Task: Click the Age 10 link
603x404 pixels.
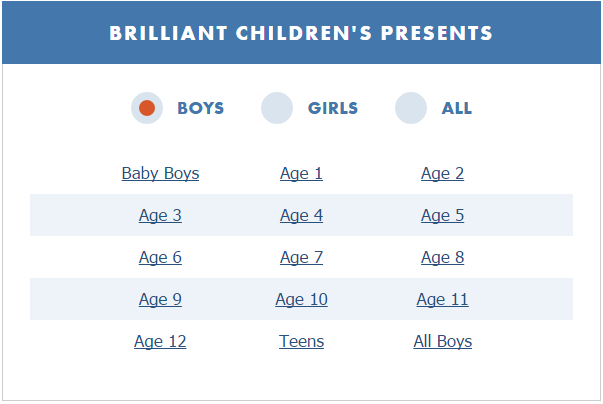Action: [x=302, y=299]
